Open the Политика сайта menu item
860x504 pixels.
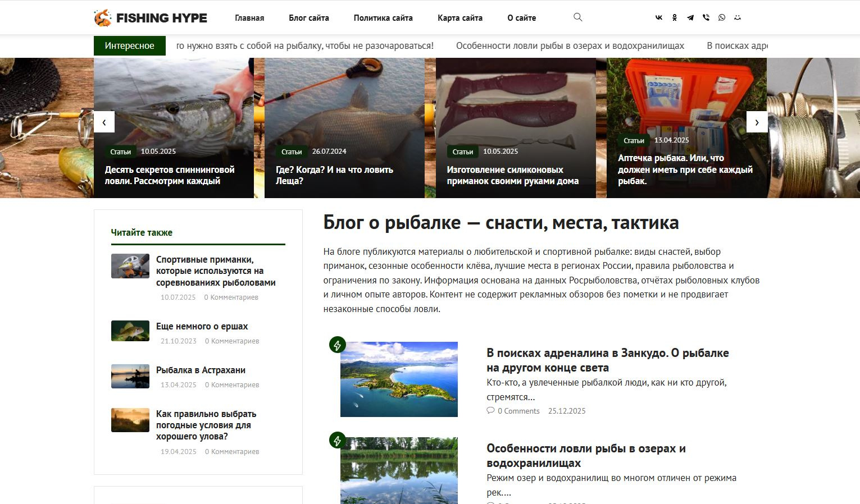click(x=383, y=18)
